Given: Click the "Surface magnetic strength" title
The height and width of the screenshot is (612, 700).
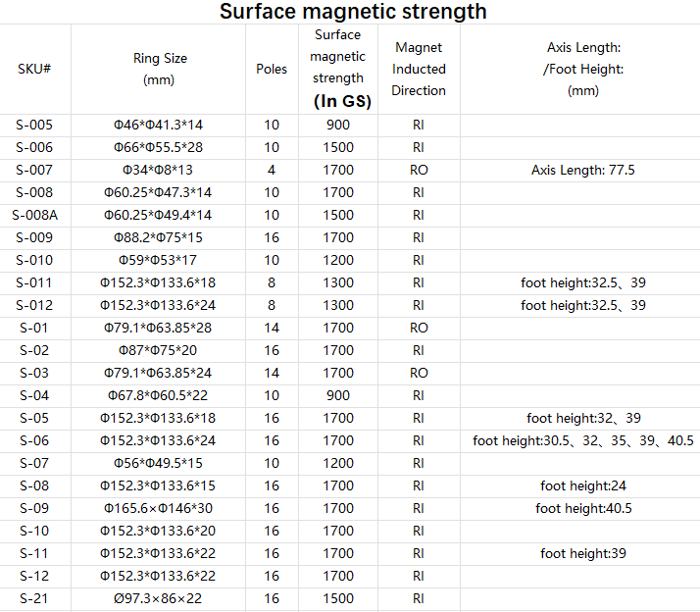Looking at the screenshot, I should (x=352, y=13).
